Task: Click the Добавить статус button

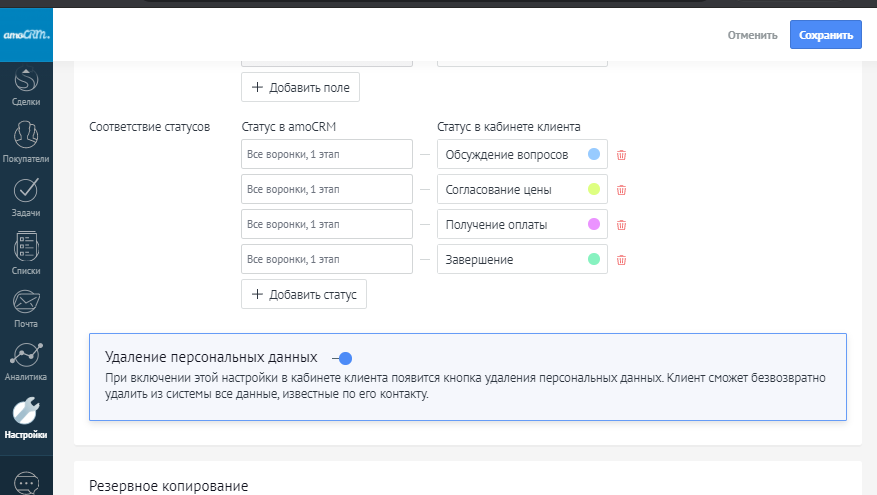Action: pos(304,294)
